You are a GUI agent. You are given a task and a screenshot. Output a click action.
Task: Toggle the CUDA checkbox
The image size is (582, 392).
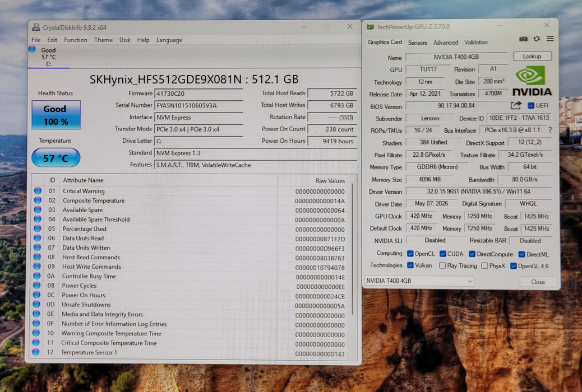443,254
